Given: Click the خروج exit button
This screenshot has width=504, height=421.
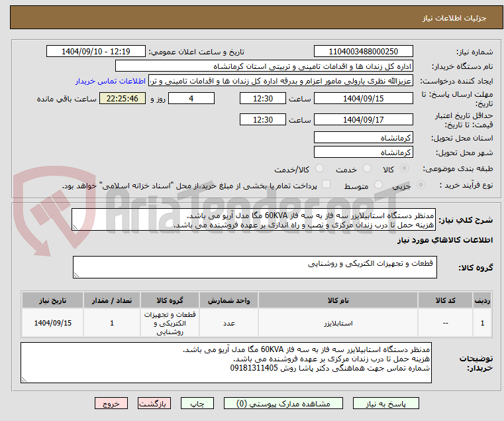Looking at the screenshot, I should click(111, 403).
